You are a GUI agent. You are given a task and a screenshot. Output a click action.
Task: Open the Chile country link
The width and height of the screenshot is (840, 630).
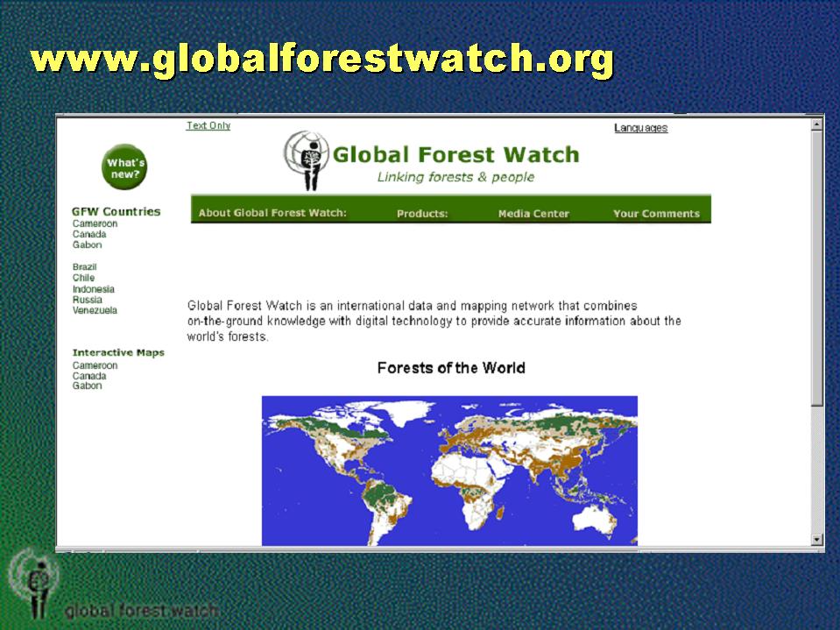(83, 278)
